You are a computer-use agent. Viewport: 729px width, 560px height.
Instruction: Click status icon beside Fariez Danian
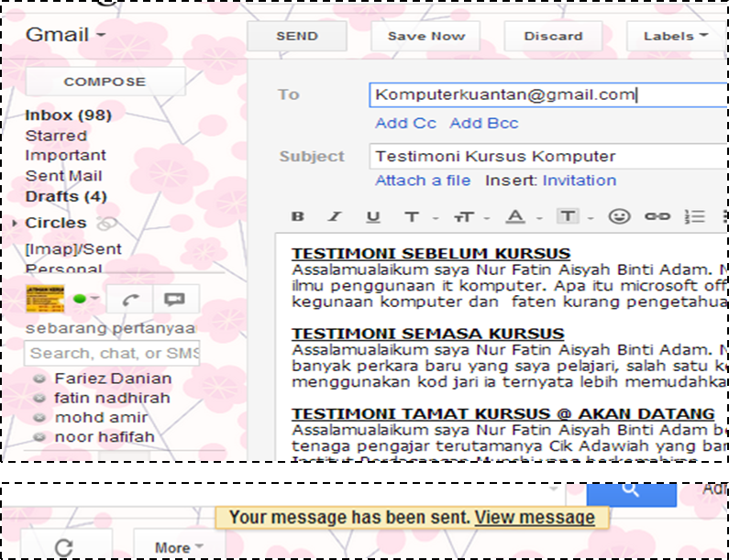40,379
